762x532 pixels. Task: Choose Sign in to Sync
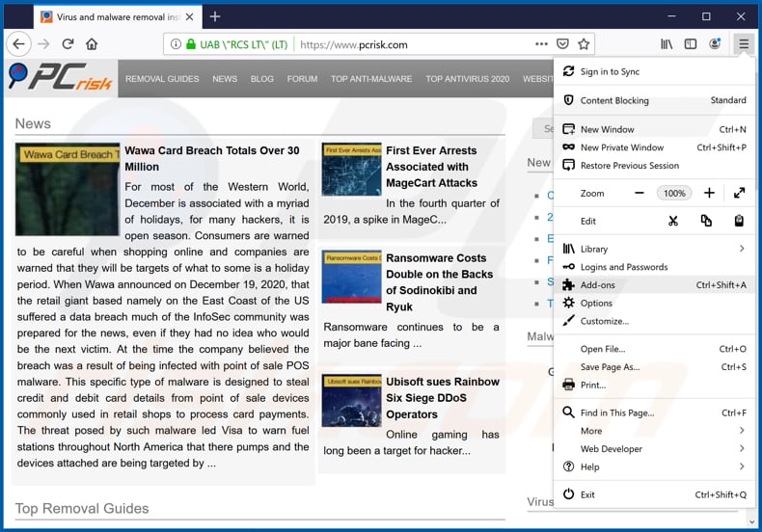(x=654, y=71)
